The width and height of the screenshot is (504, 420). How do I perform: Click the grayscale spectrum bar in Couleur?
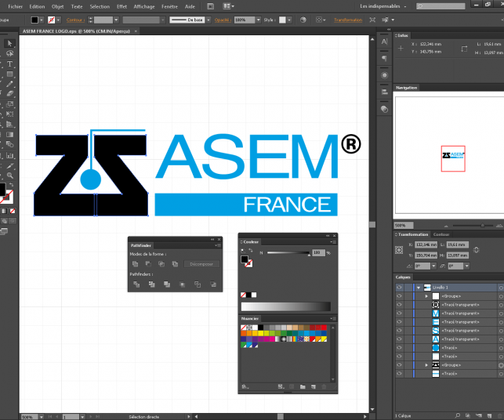click(286, 306)
